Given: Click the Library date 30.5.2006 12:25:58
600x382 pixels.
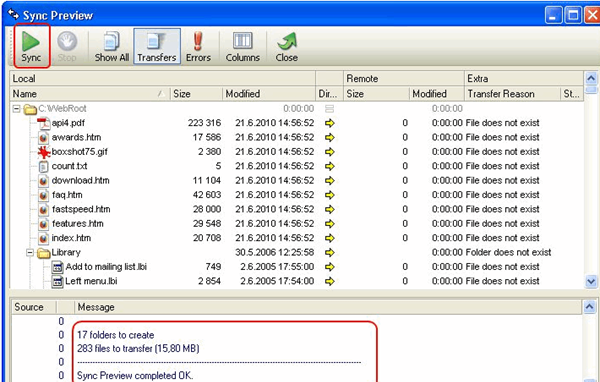Looking at the screenshot, I should (x=275, y=253).
